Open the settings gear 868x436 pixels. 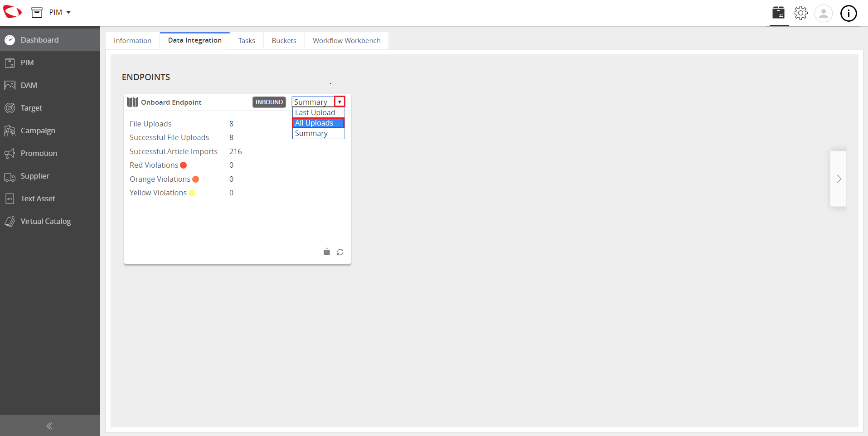click(x=801, y=13)
